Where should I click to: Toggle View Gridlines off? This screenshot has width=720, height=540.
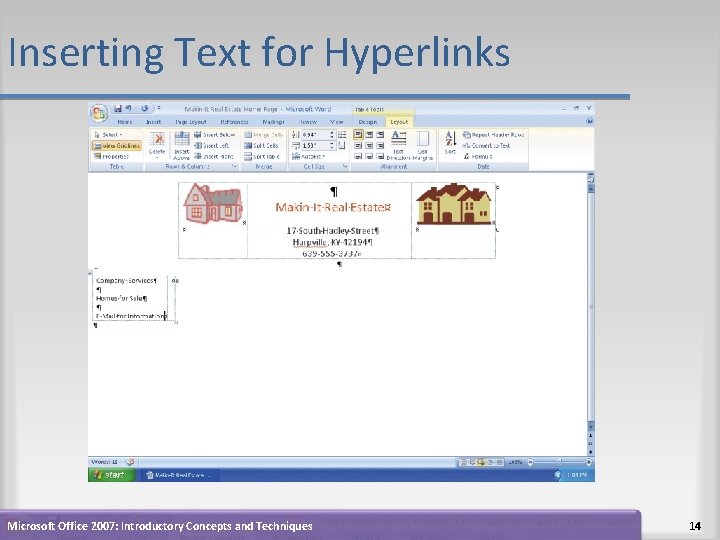coord(117,146)
